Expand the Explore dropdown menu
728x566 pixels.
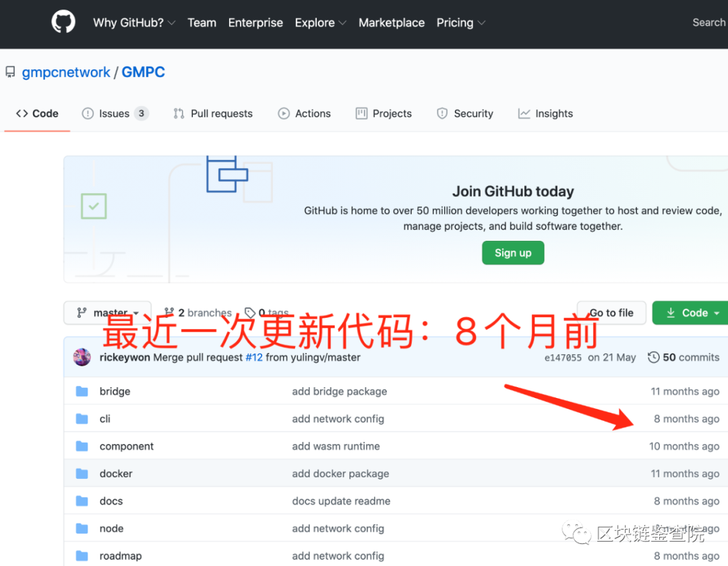point(320,23)
